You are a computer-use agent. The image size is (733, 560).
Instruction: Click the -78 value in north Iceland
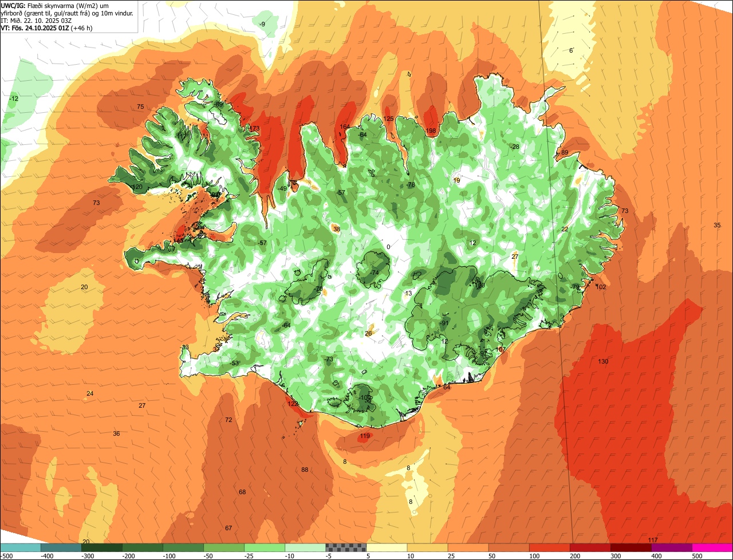[x=411, y=184]
